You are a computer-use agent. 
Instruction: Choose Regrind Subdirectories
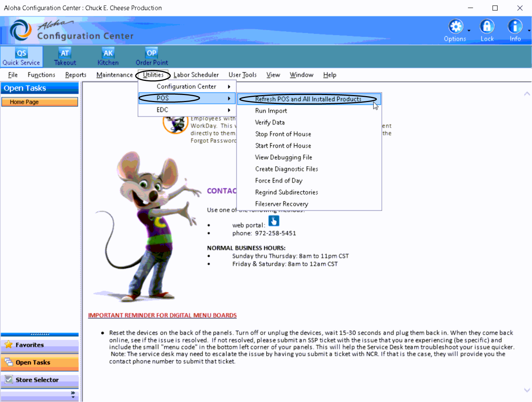pyautogui.click(x=309, y=192)
